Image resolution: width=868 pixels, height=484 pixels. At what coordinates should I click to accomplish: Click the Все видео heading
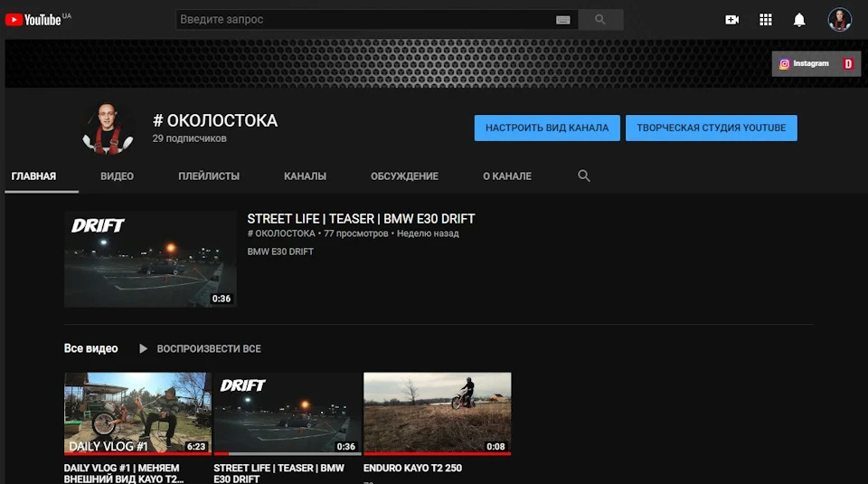click(x=90, y=348)
